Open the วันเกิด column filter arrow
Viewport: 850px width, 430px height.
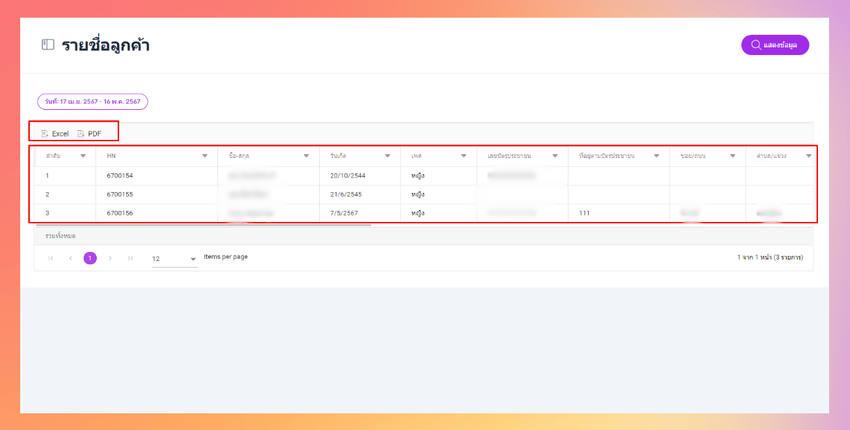point(388,156)
